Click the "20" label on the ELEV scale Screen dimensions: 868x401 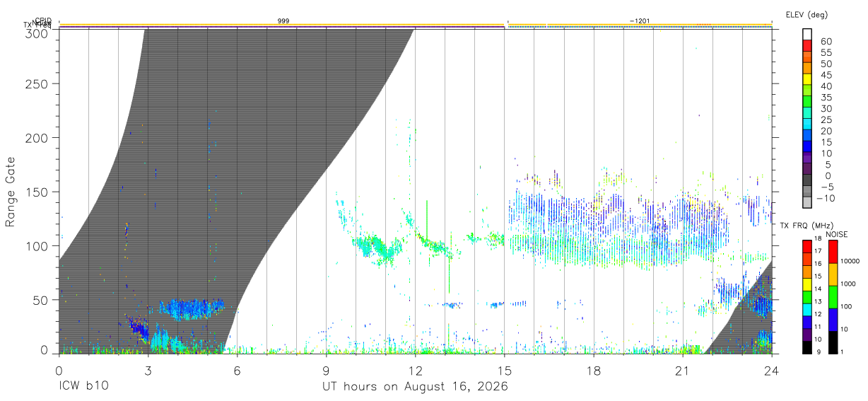point(826,131)
